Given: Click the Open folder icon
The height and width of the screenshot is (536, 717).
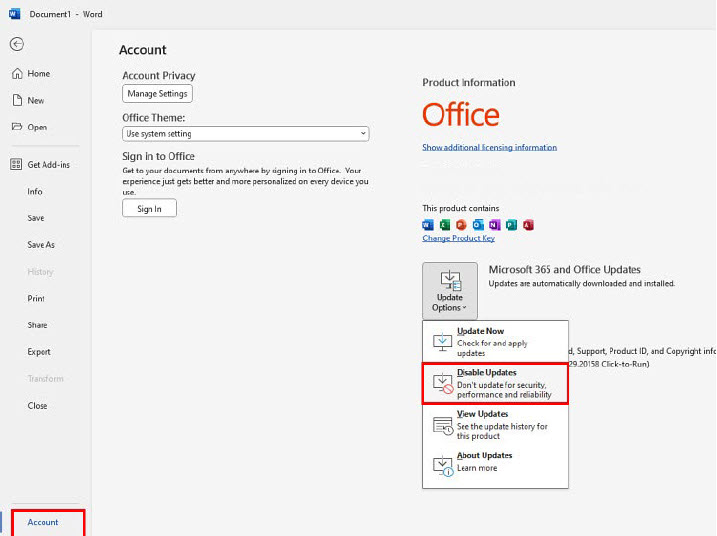Looking at the screenshot, I should click(17, 127).
